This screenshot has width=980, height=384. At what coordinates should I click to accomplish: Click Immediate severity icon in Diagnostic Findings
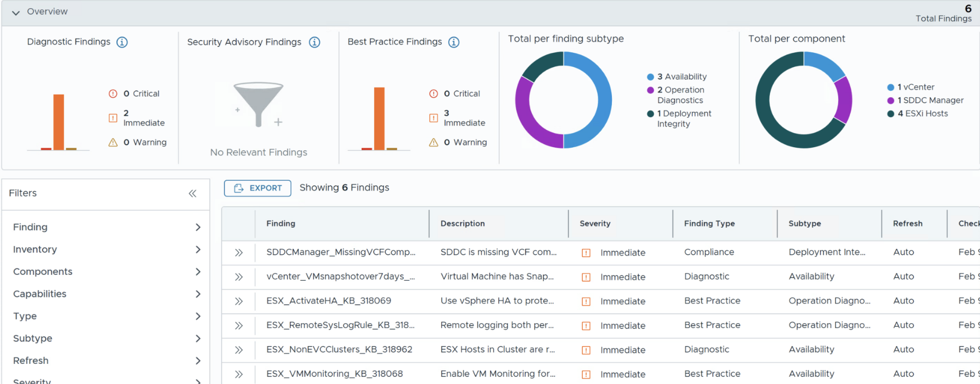click(113, 118)
